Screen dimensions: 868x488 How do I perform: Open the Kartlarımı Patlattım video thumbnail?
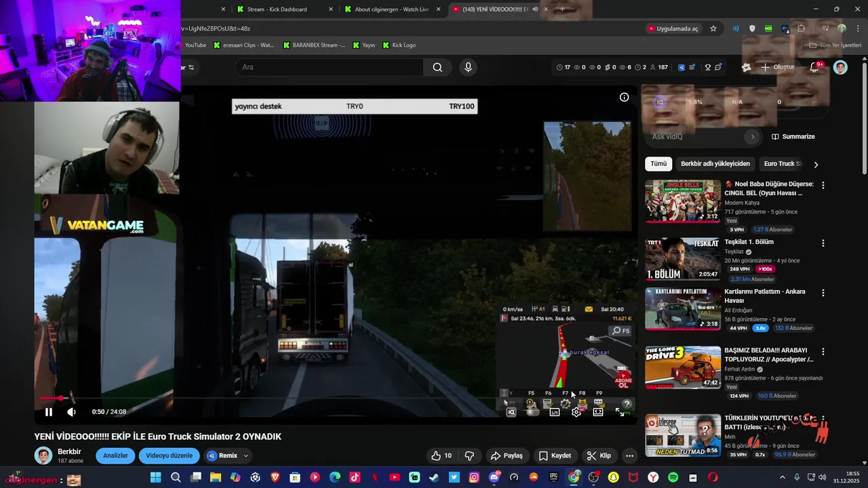pos(683,308)
